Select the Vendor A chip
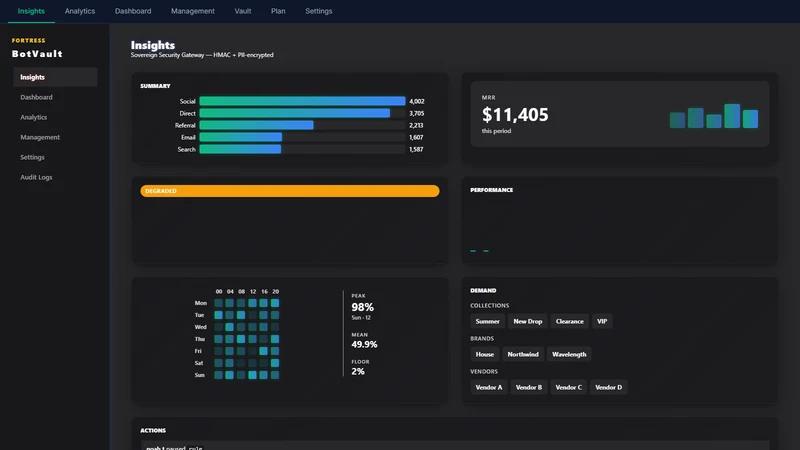 489,387
